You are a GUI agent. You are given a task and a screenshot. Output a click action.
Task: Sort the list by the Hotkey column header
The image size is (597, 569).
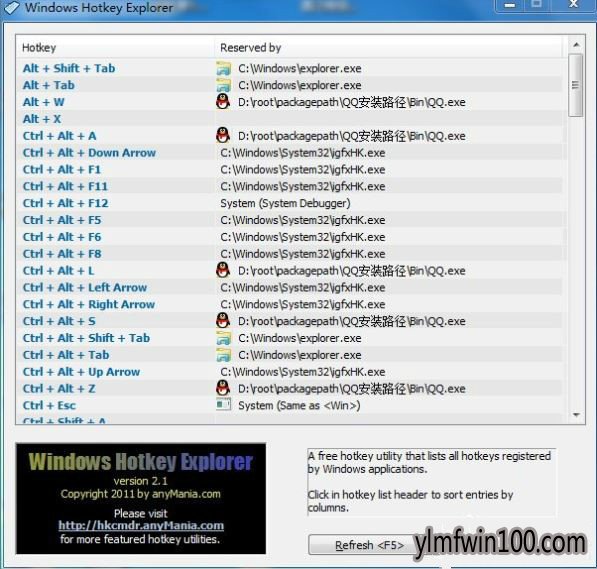pos(115,48)
